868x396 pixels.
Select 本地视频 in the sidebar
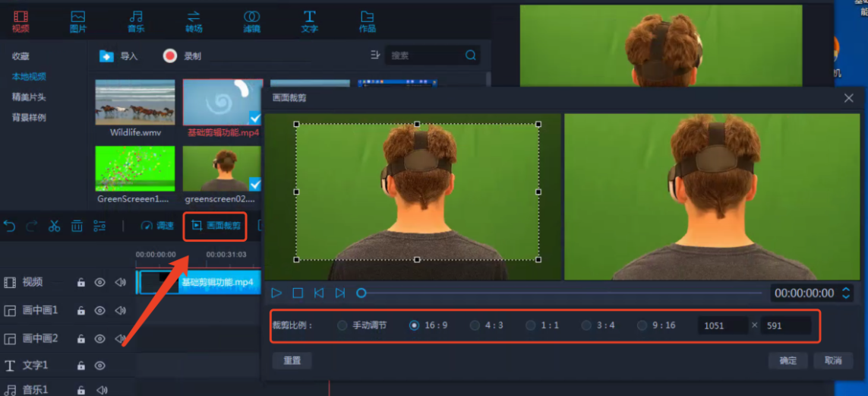click(x=29, y=77)
